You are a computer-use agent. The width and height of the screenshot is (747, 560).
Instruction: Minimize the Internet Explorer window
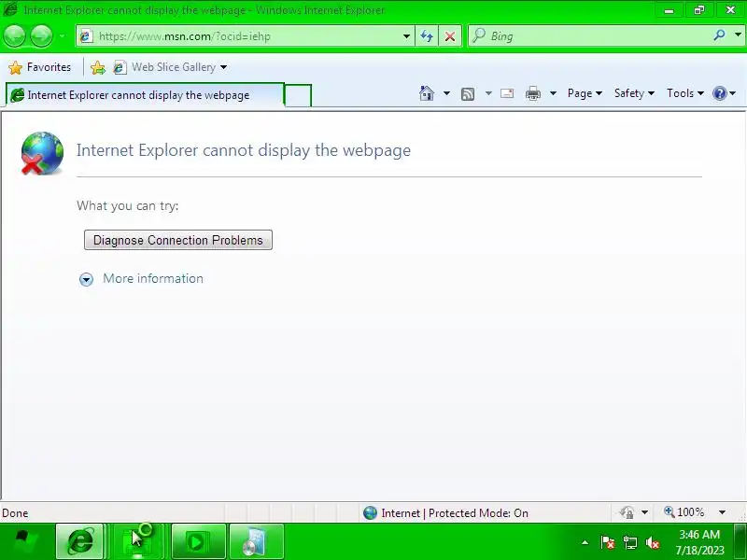click(669, 10)
